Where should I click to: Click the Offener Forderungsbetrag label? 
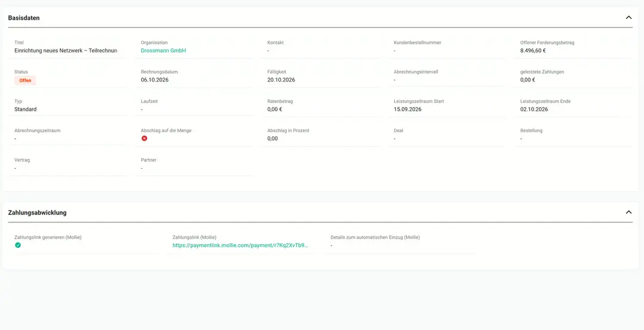(547, 43)
